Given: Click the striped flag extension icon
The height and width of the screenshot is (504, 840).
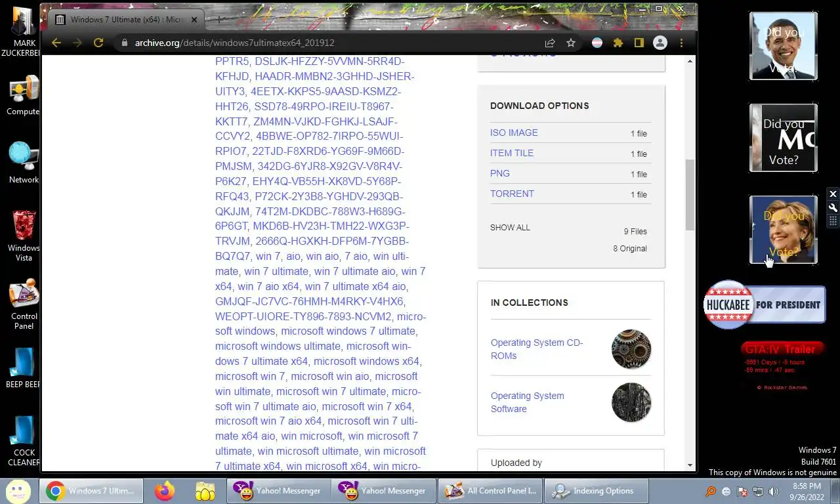Looking at the screenshot, I should point(598,43).
